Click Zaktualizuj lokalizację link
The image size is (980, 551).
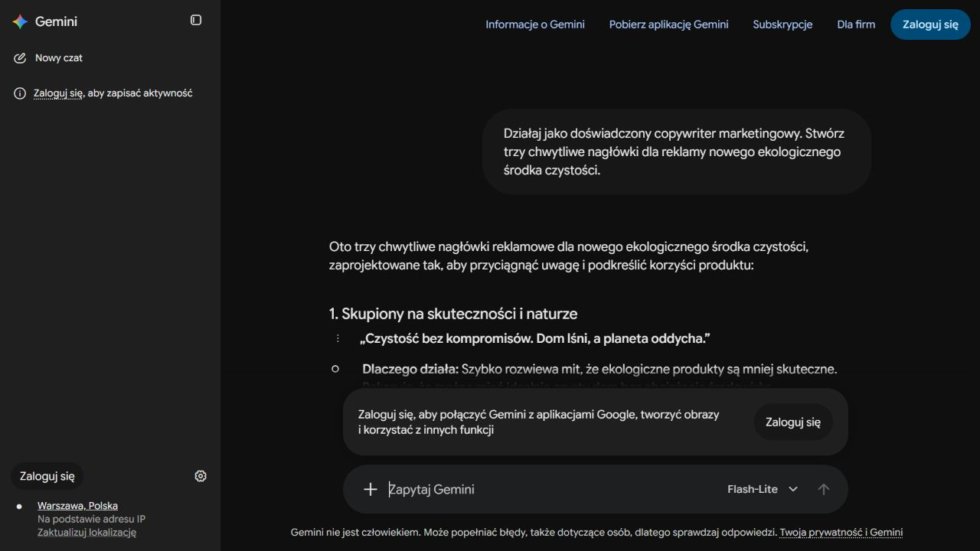[87, 533]
